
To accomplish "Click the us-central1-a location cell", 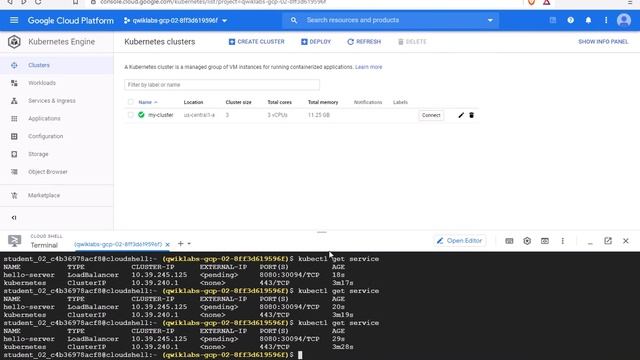I will (x=199, y=115).
